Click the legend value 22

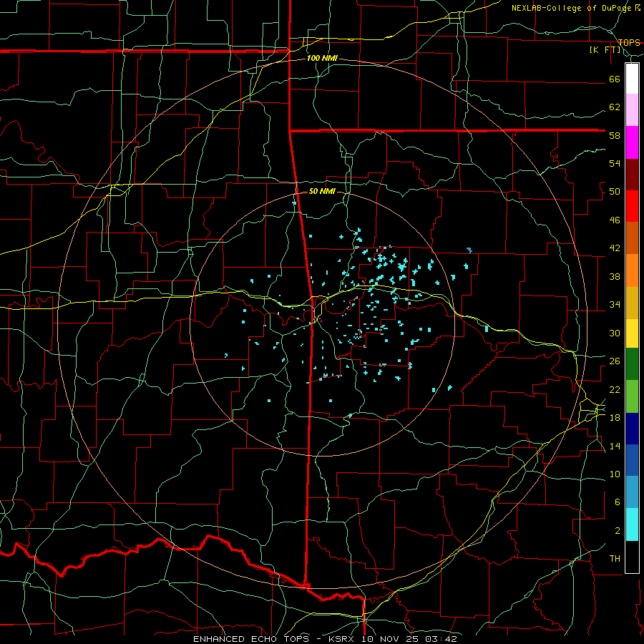tap(615, 389)
